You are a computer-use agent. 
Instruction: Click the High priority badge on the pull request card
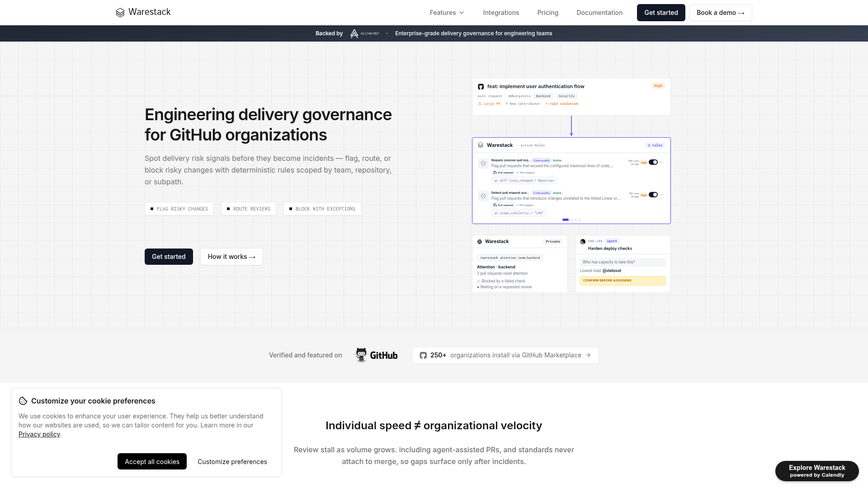point(658,85)
